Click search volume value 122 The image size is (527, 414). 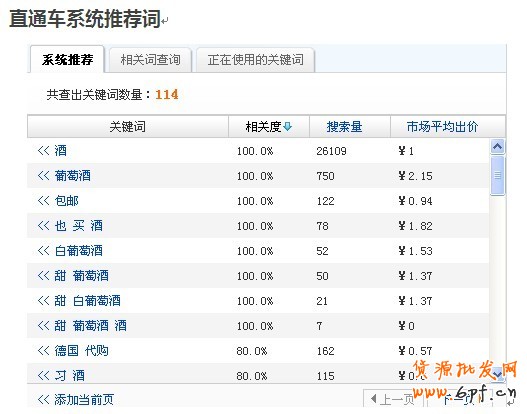325,201
